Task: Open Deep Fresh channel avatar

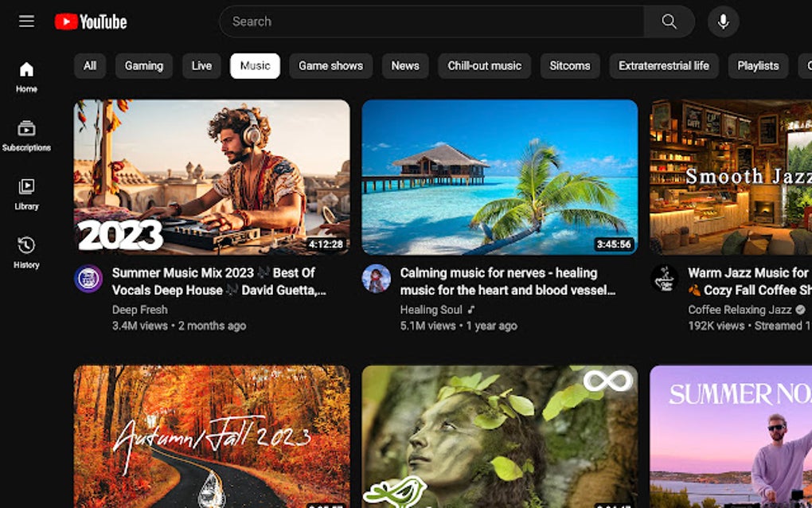Action: point(88,280)
